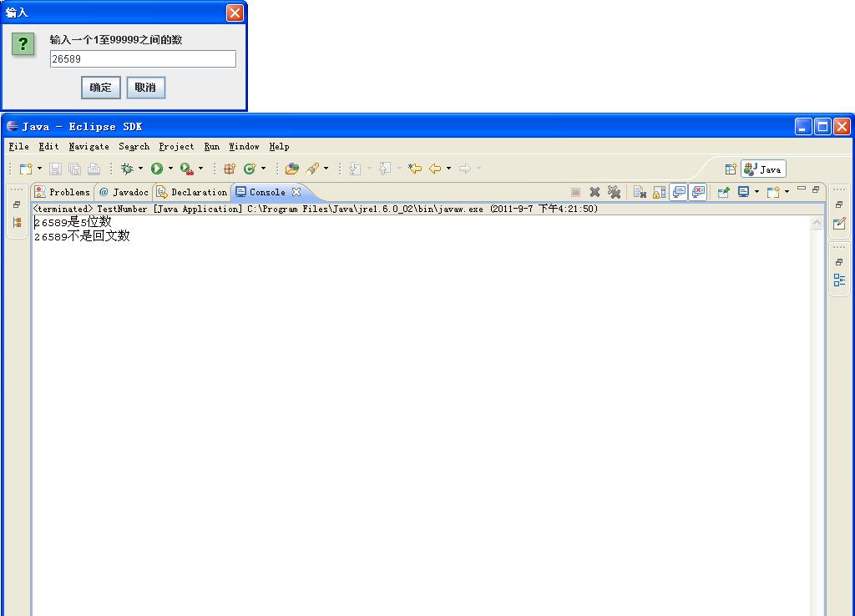Open dropdown next to Open Console icon
Screen dimensions: 855x616
(x=787, y=191)
